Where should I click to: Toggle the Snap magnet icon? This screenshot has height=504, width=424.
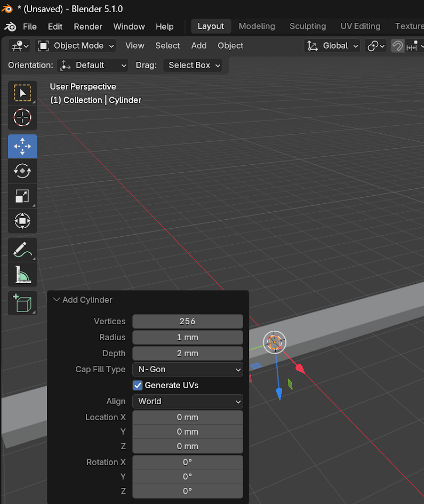pos(397,46)
